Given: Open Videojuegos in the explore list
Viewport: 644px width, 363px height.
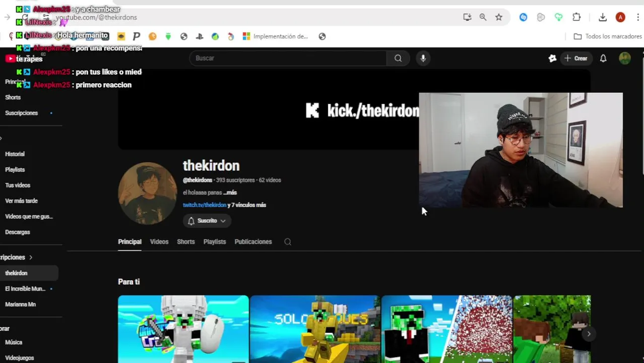Looking at the screenshot, I should pos(19,357).
